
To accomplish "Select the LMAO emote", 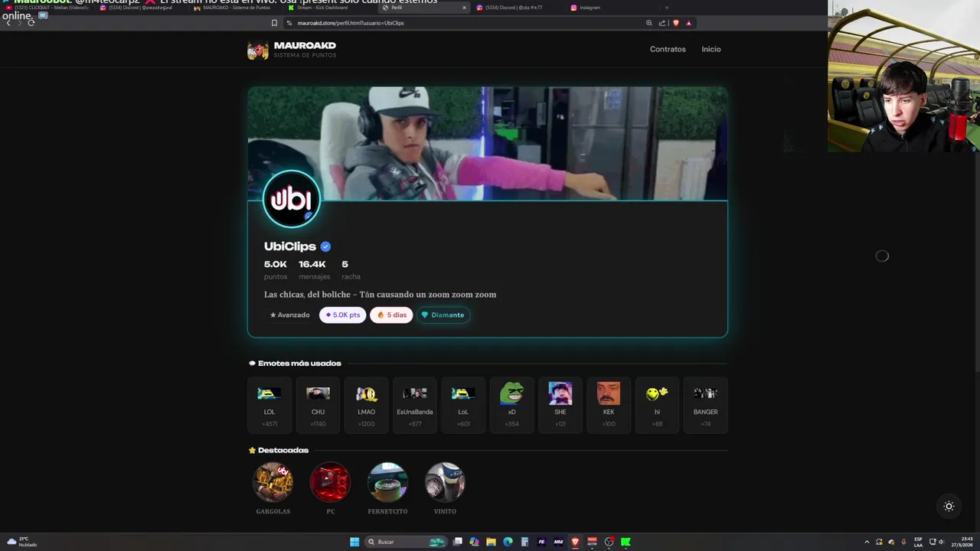I will click(x=367, y=405).
